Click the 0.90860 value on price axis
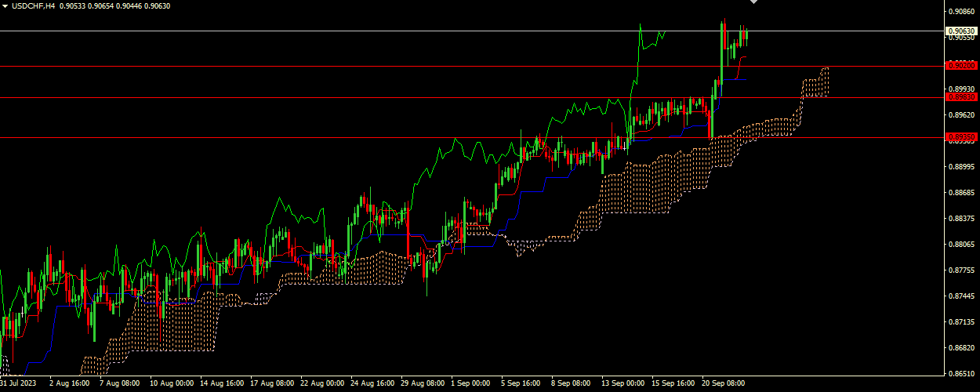 coord(960,12)
